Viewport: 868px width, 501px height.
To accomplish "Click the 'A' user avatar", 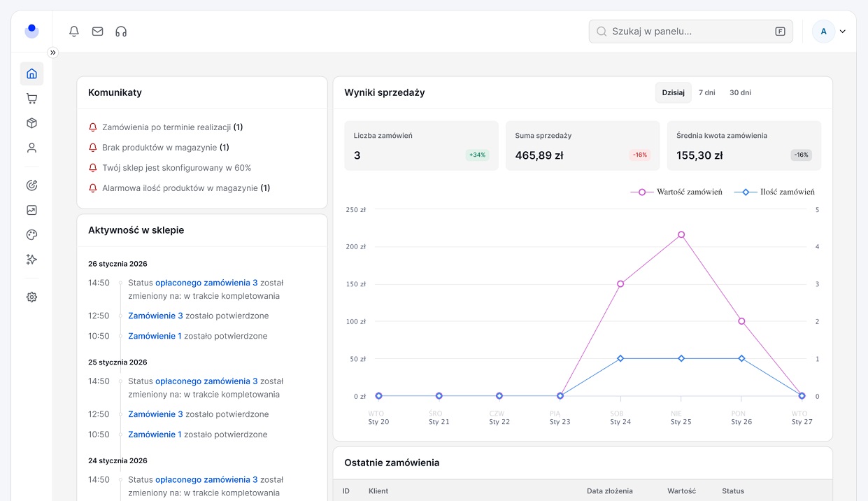I will coord(824,31).
